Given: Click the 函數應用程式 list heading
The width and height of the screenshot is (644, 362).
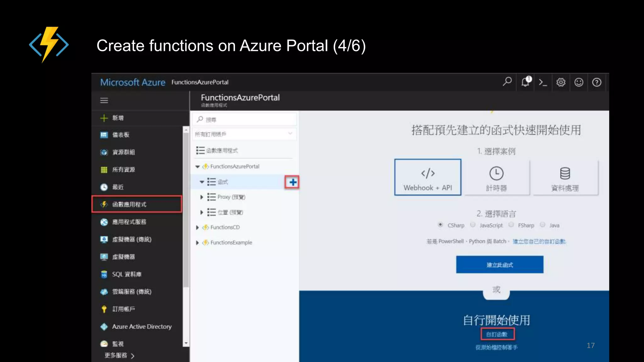Looking at the screenshot, I should click(222, 151).
